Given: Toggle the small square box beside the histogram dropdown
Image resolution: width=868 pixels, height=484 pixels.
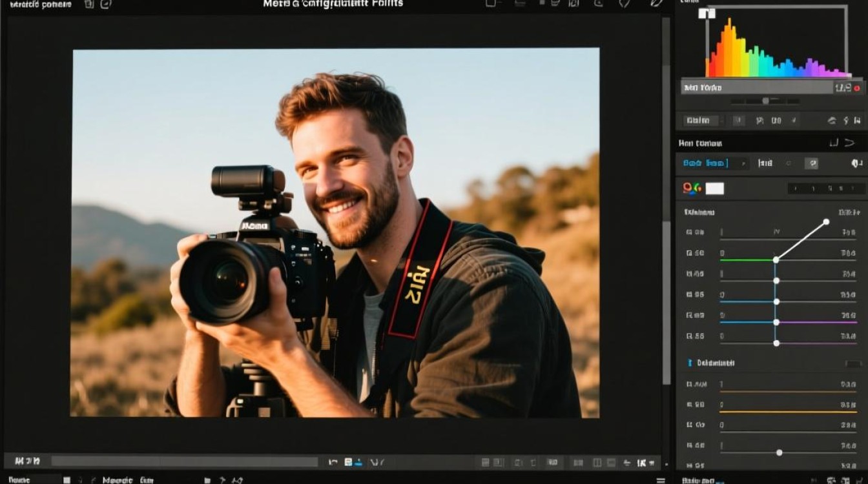Looking at the screenshot, I should click(x=739, y=120).
